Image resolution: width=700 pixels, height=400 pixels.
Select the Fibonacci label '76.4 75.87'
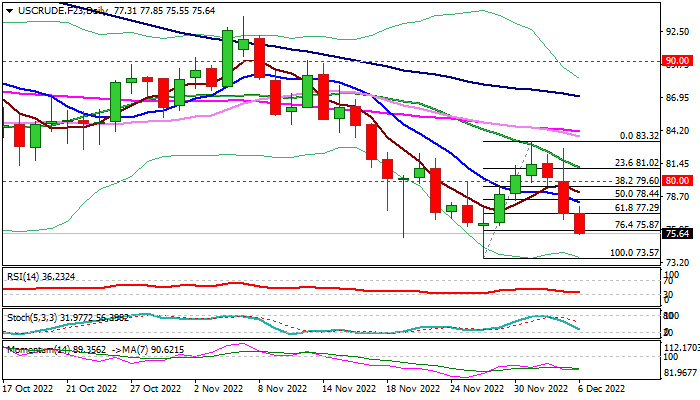(637, 225)
